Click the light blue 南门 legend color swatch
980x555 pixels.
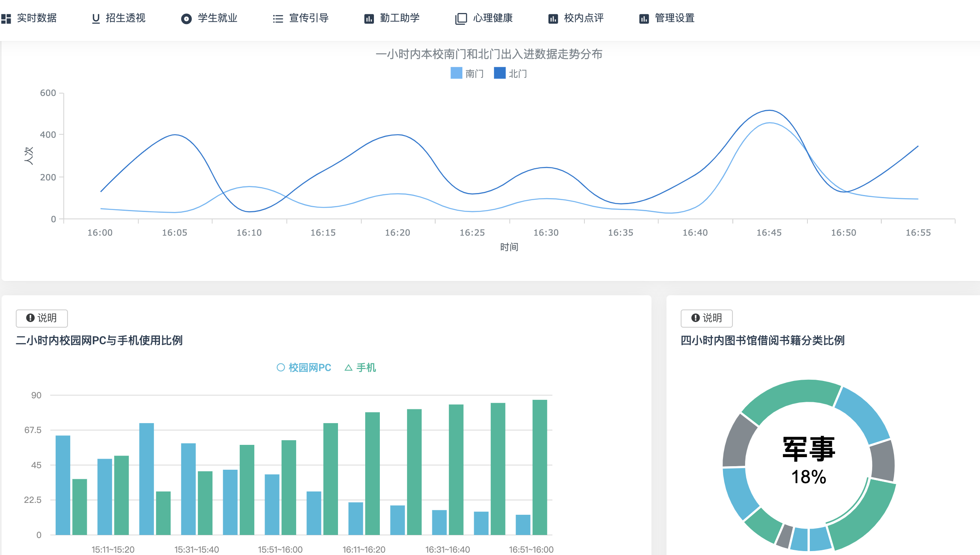[456, 73]
